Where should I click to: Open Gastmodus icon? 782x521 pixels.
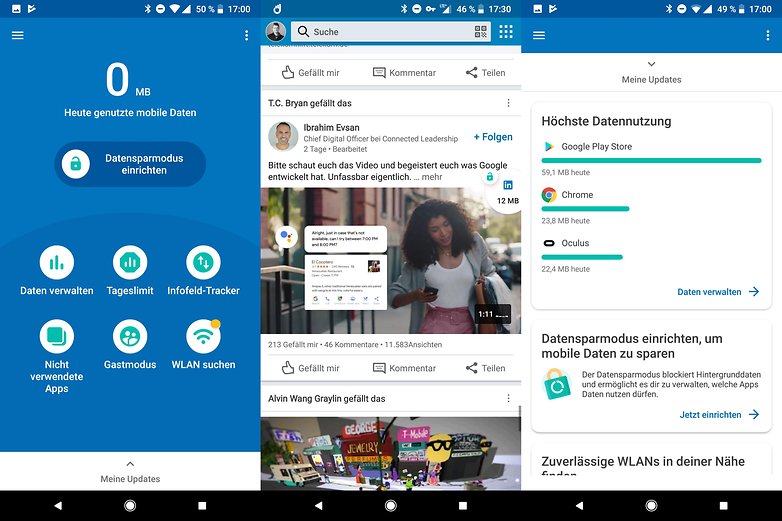click(130, 337)
